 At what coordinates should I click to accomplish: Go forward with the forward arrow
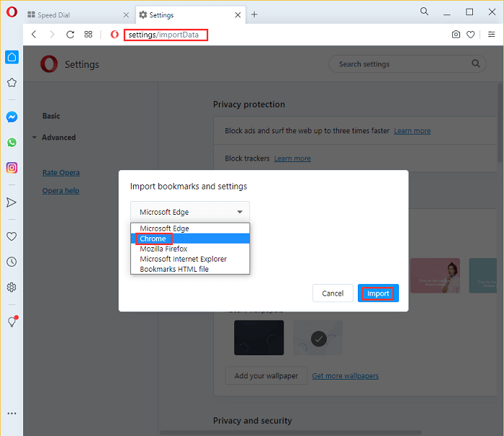click(52, 35)
